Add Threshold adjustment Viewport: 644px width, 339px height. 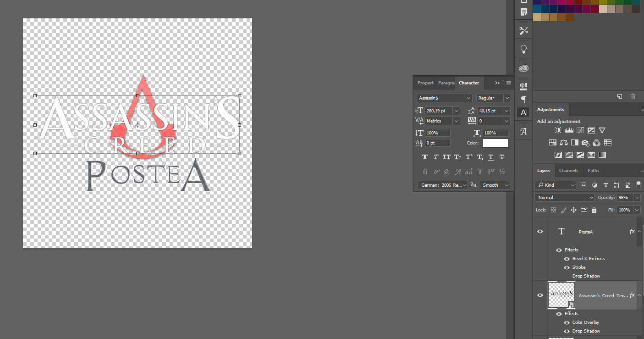(x=580, y=155)
